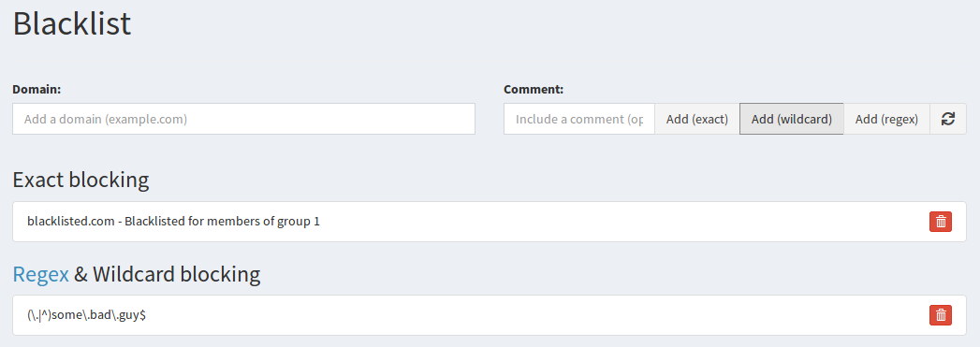The width and height of the screenshot is (980, 347).
Task: Click the Add (wildcard) button
Action: click(x=791, y=119)
